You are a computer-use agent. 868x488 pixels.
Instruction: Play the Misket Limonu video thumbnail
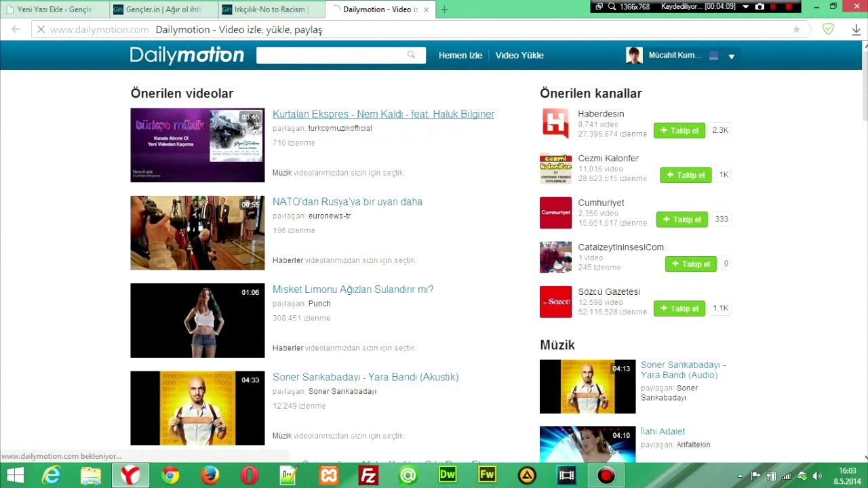coord(197,321)
